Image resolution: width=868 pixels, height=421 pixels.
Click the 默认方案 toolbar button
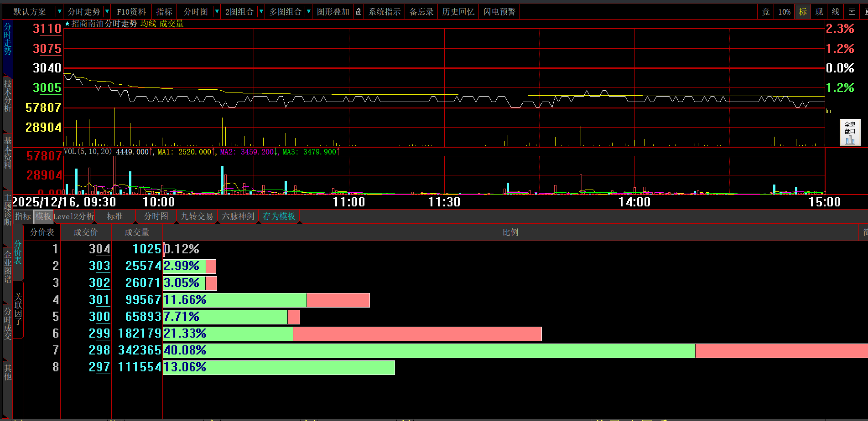click(x=30, y=12)
